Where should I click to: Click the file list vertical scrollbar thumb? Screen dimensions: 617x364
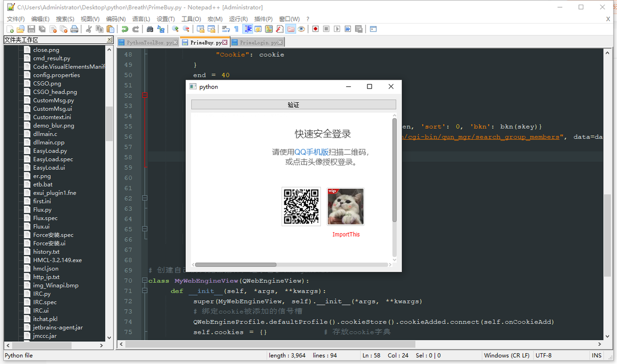109,124
